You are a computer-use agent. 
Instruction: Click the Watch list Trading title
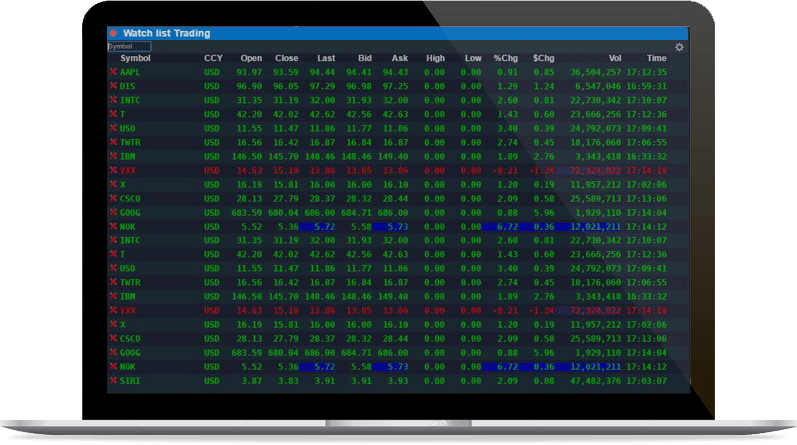166,33
